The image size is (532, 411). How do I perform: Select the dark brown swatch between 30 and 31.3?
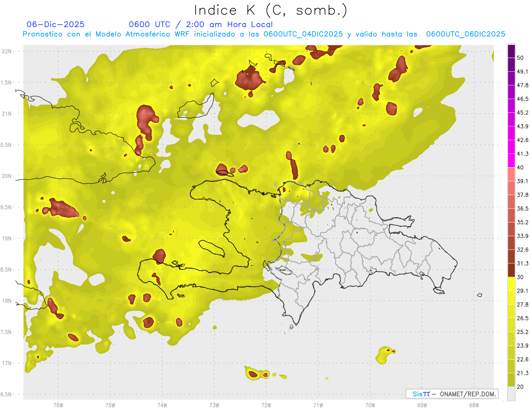point(511,270)
